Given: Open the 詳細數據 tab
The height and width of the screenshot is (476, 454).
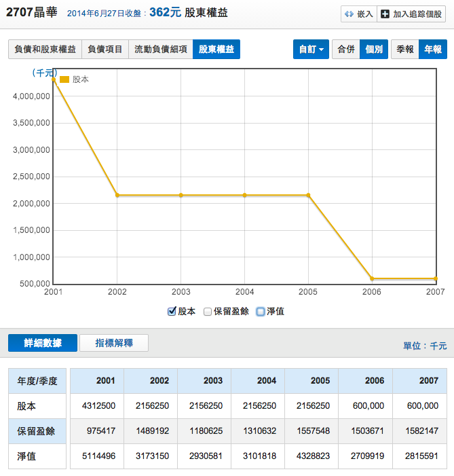Looking at the screenshot, I should click(x=43, y=343).
